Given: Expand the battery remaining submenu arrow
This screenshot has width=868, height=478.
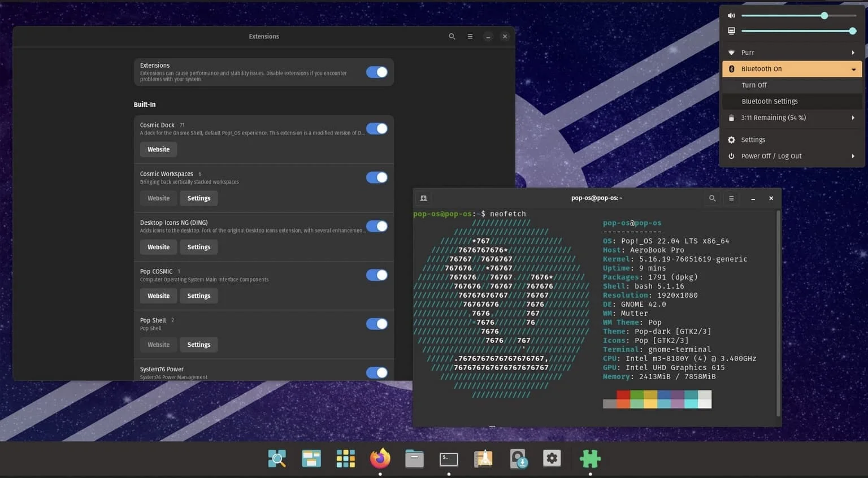Looking at the screenshot, I should tap(853, 118).
